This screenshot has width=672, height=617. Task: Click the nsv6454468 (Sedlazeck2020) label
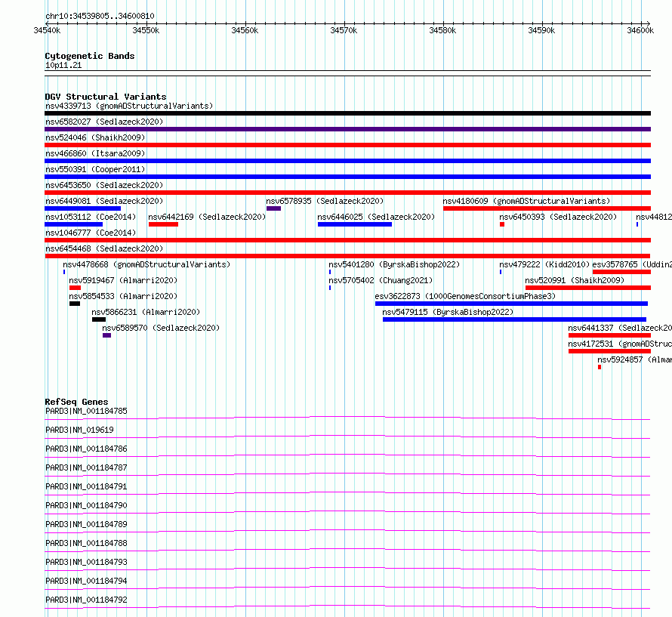[x=104, y=248]
